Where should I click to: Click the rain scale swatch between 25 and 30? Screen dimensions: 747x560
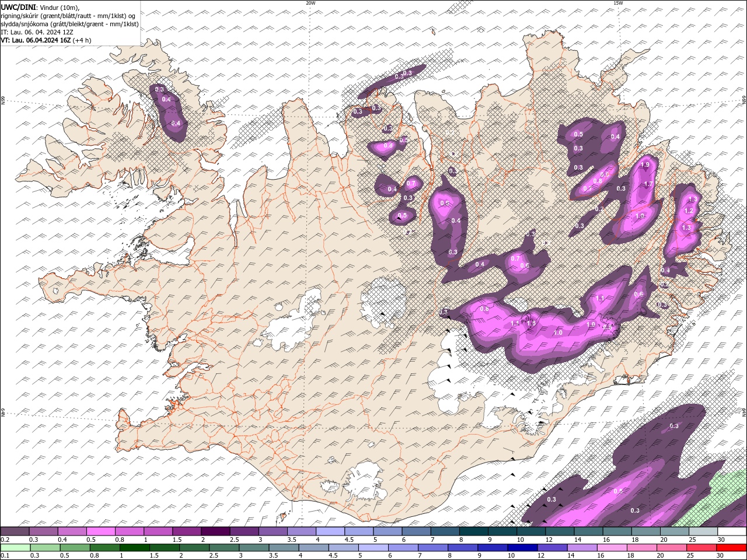(x=701, y=548)
